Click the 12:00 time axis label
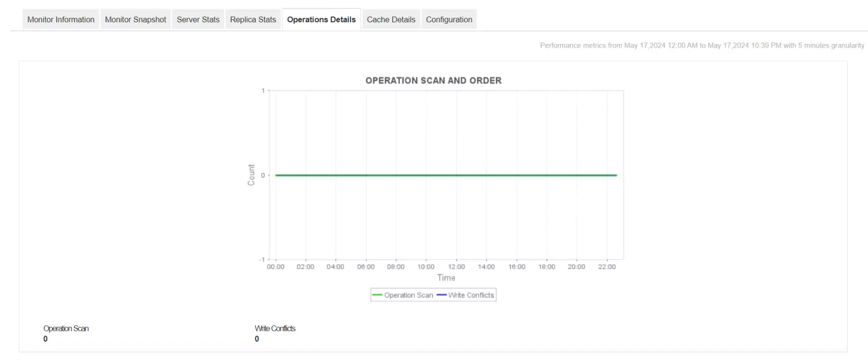This screenshot has height=361, width=868. 457,267
